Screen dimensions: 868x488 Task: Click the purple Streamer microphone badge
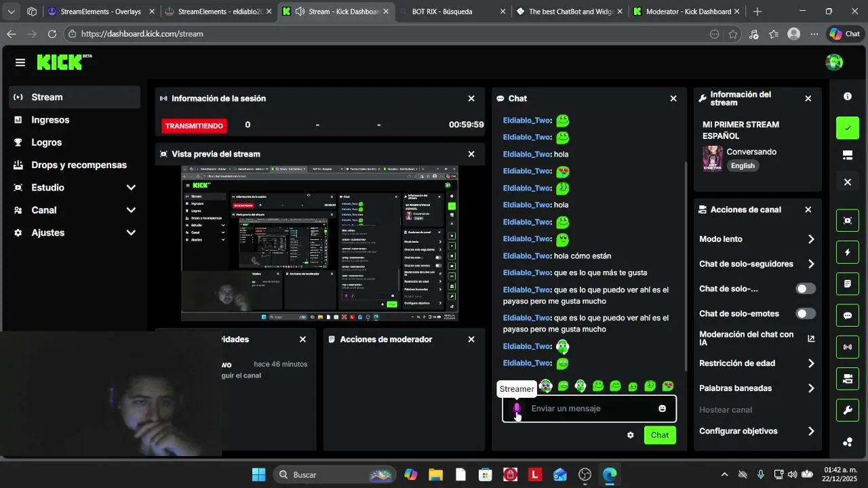pos(517,408)
